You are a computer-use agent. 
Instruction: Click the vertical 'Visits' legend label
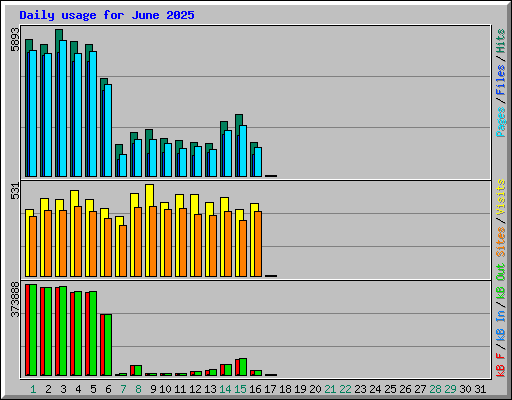click(501, 197)
